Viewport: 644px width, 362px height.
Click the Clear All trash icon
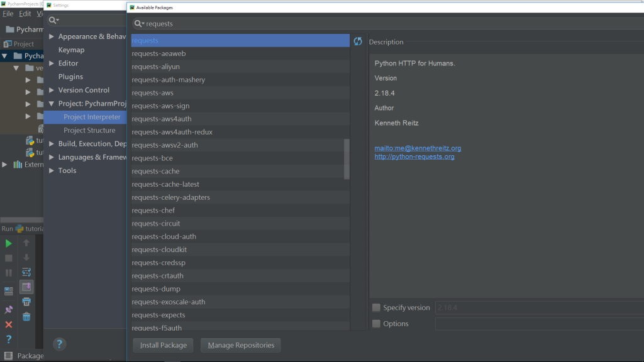[x=26, y=317]
